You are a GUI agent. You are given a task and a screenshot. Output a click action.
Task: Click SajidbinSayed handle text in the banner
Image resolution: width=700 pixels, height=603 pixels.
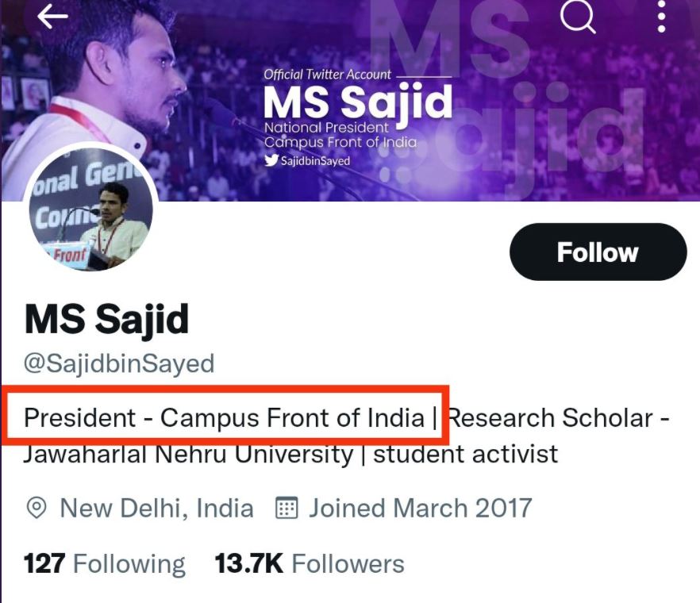click(315, 160)
